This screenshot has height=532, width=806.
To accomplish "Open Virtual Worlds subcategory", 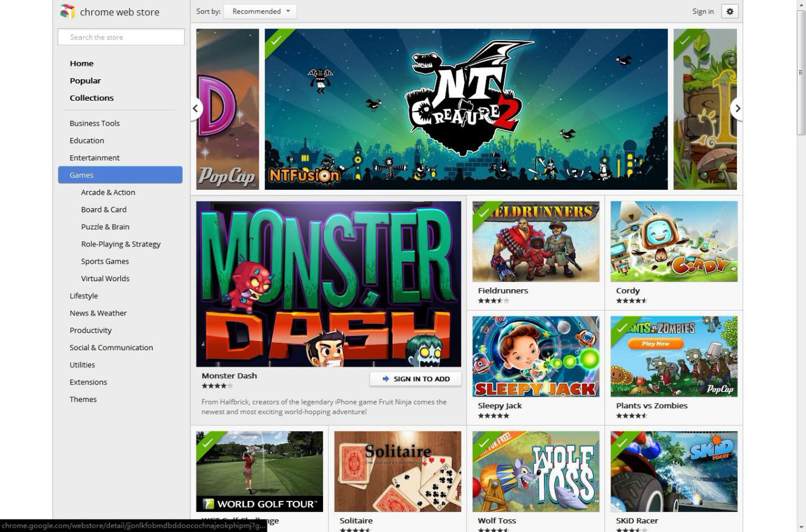I will (x=105, y=278).
